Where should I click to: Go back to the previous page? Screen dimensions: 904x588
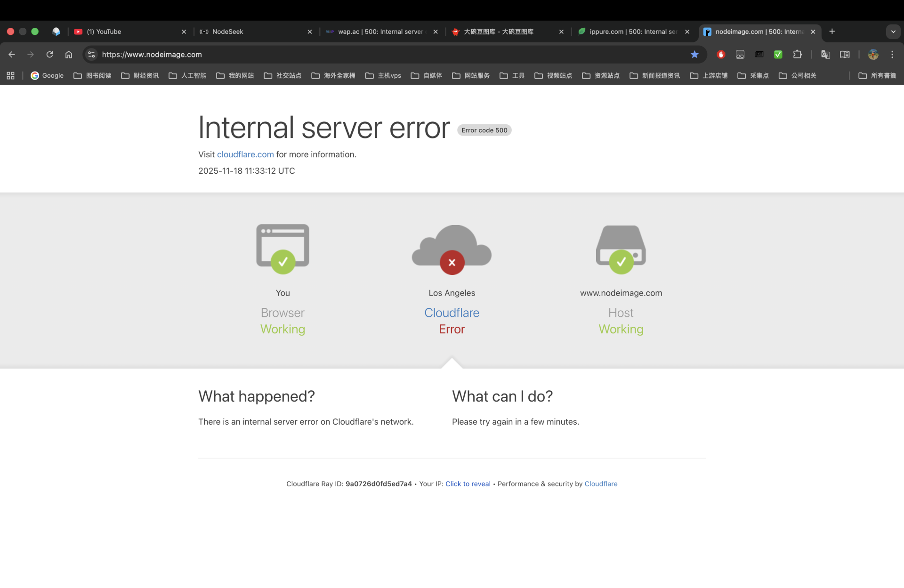12,55
